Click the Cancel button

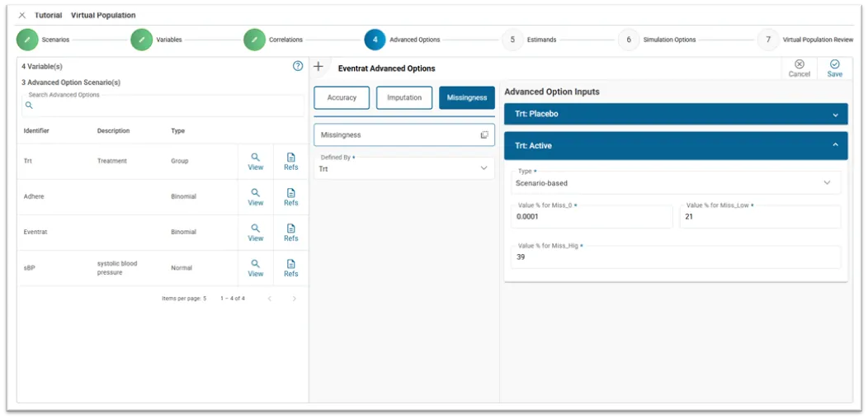pyautogui.click(x=799, y=68)
